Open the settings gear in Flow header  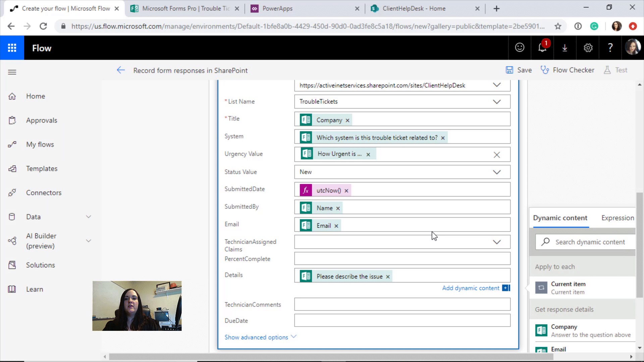(x=588, y=48)
